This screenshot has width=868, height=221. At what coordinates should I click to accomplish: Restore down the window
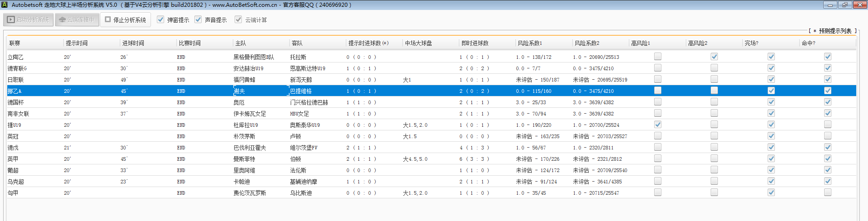click(844, 5)
